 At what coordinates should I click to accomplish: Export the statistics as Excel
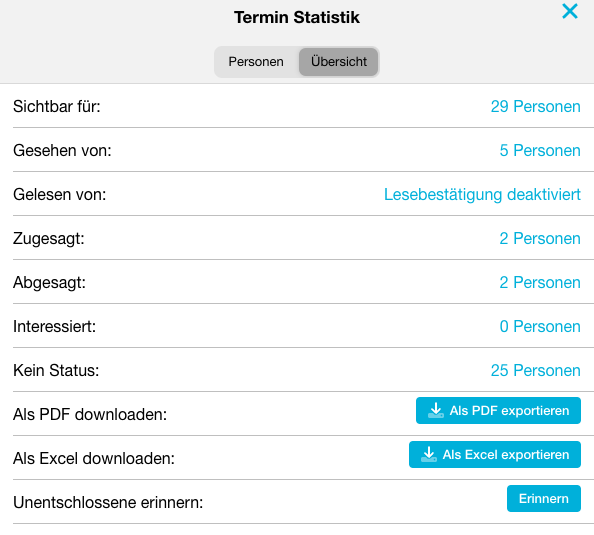[495, 454]
